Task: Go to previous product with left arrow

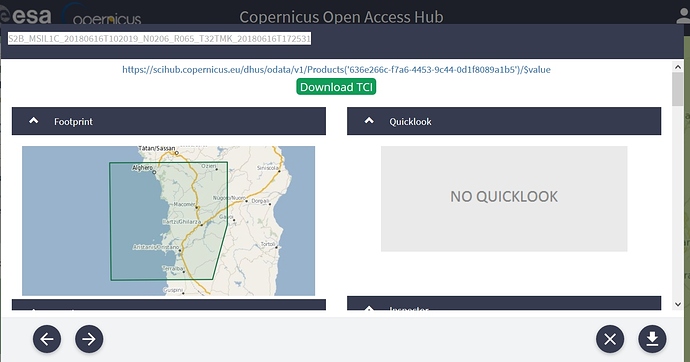Action: pos(47,339)
